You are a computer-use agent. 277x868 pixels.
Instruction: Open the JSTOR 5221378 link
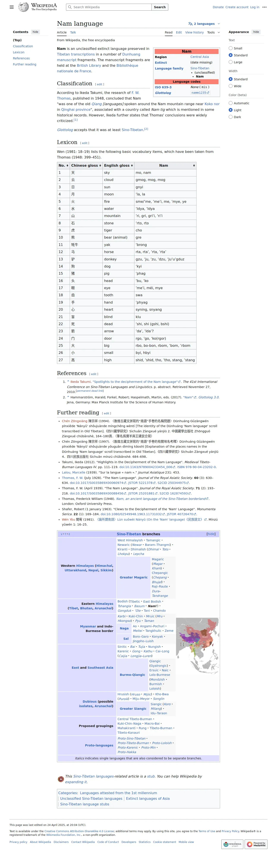point(142,483)
